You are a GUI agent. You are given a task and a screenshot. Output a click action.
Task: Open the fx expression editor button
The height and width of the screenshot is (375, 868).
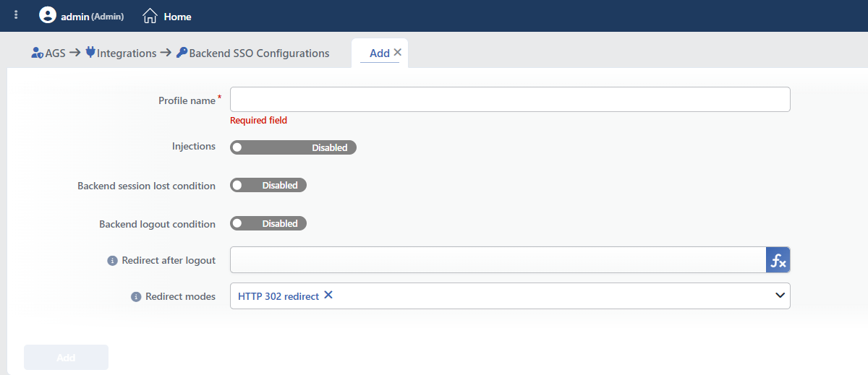(x=778, y=260)
